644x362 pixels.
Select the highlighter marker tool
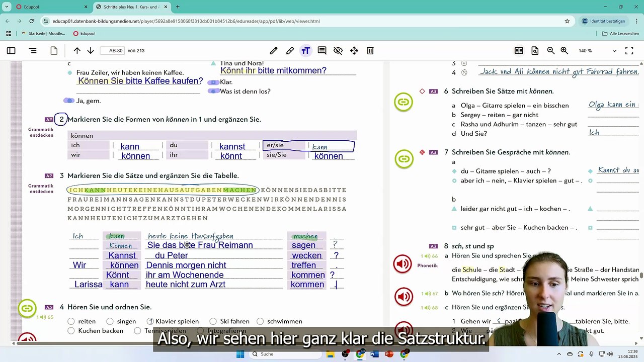tap(290, 51)
